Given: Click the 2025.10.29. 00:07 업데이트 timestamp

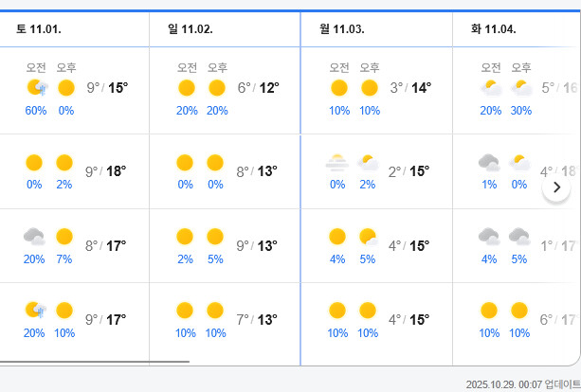Looking at the screenshot, I should [x=523, y=384].
